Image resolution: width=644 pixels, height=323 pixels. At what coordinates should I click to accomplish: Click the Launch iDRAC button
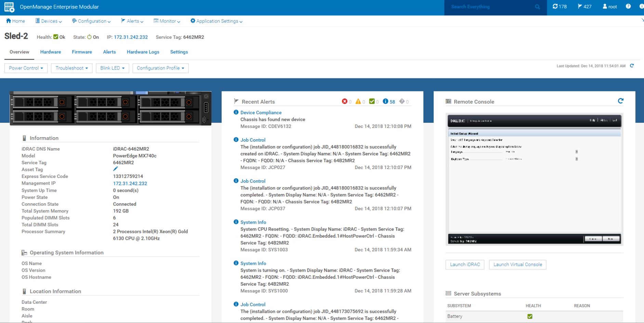465,264
